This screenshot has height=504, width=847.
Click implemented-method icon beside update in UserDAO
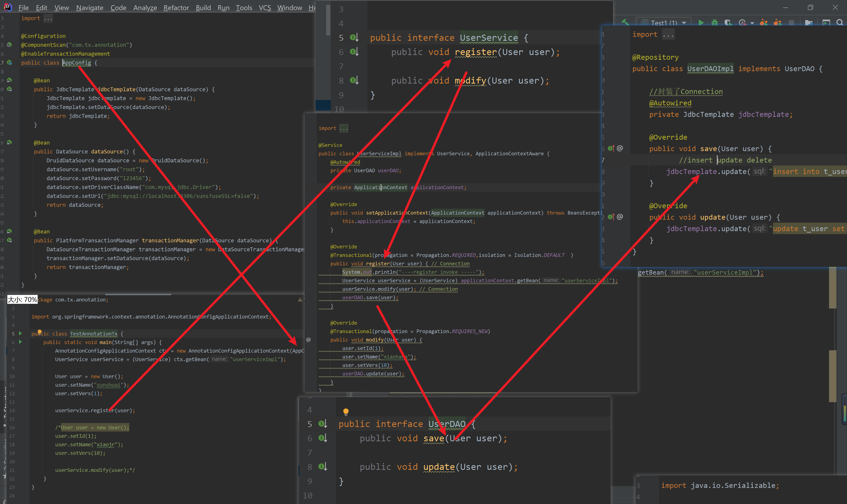(323, 466)
